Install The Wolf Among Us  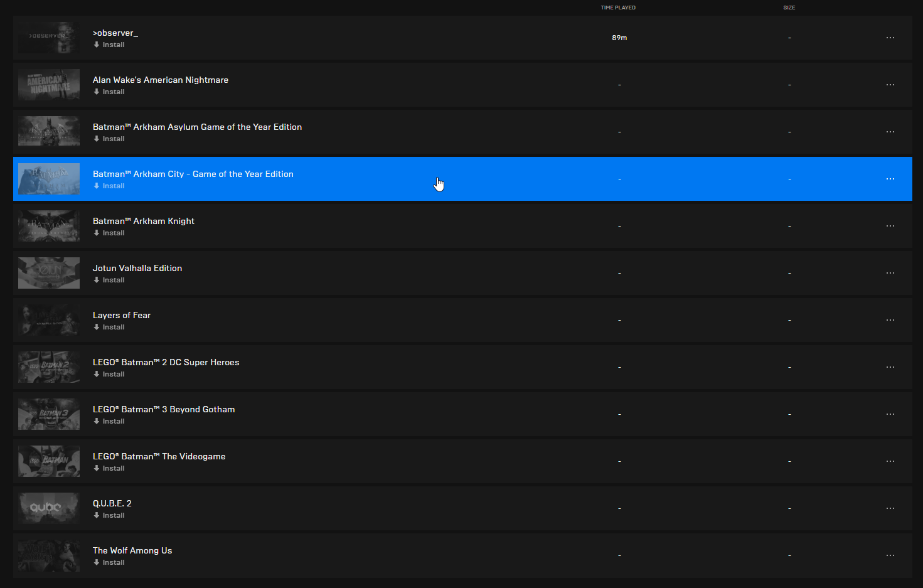[x=109, y=562]
